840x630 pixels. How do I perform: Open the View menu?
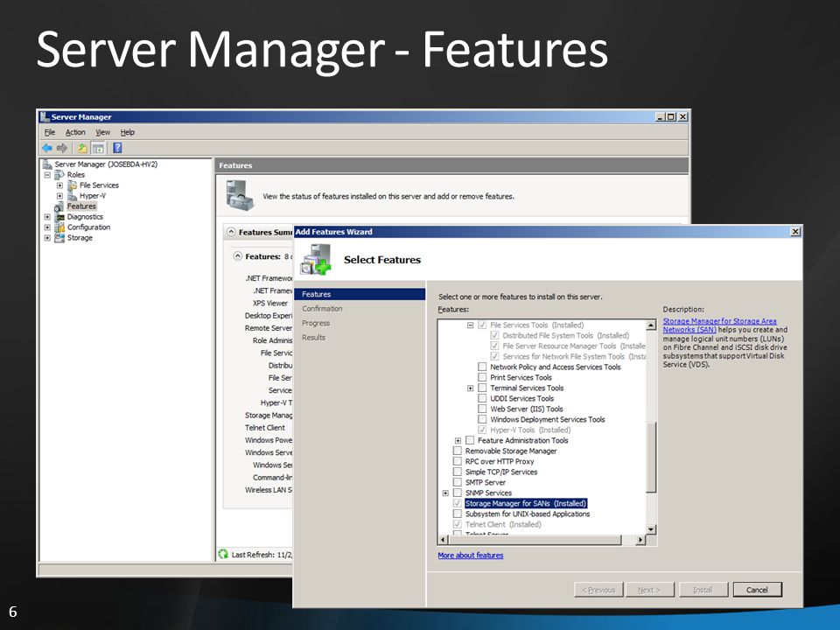(x=103, y=132)
